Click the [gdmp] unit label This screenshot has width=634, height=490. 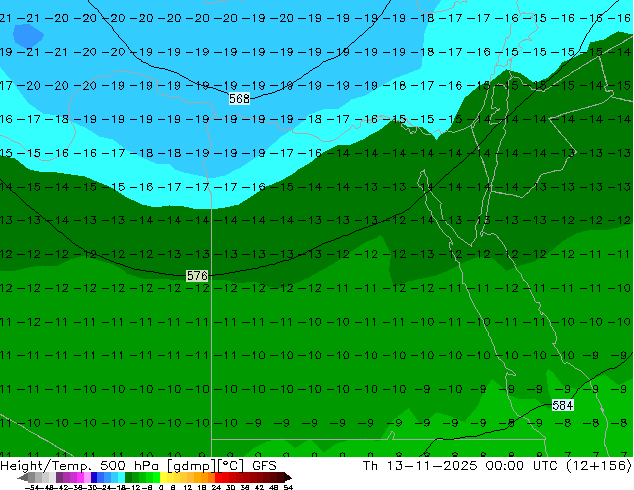click(192, 466)
